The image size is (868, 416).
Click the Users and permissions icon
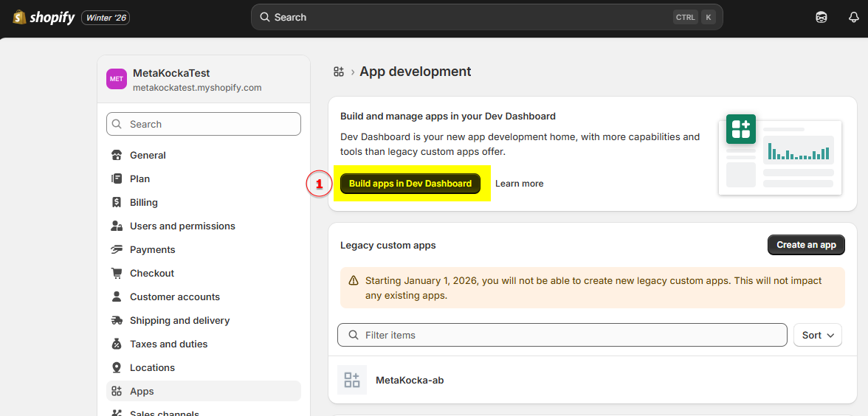click(117, 226)
